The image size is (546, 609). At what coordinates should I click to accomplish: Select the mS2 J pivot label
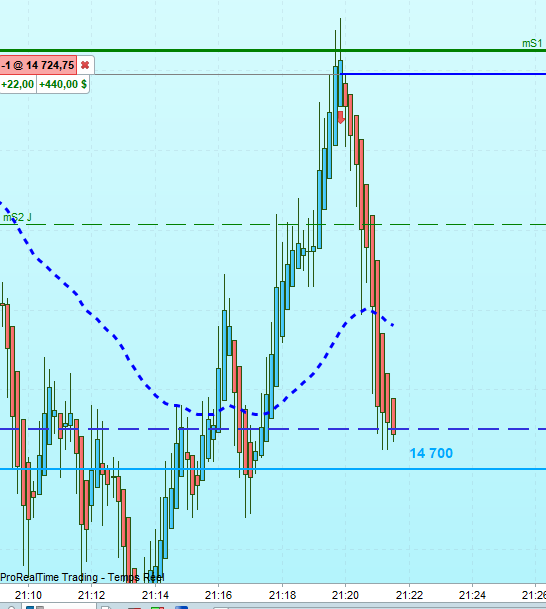pos(17,217)
